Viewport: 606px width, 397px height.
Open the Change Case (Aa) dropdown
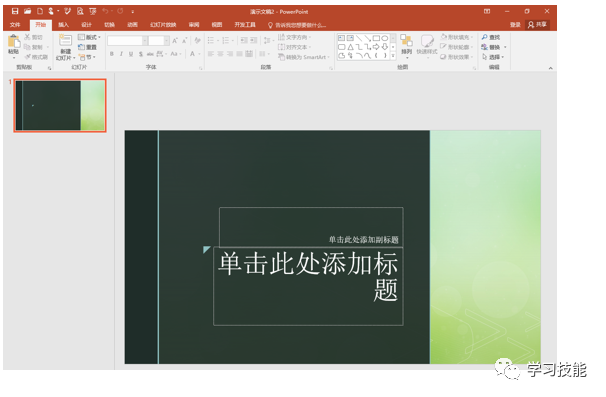(x=176, y=54)
